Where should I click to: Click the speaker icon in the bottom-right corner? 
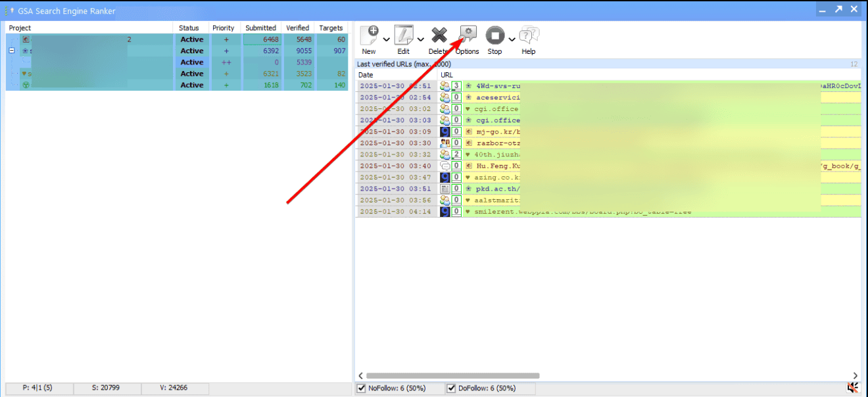coord(853,388)
